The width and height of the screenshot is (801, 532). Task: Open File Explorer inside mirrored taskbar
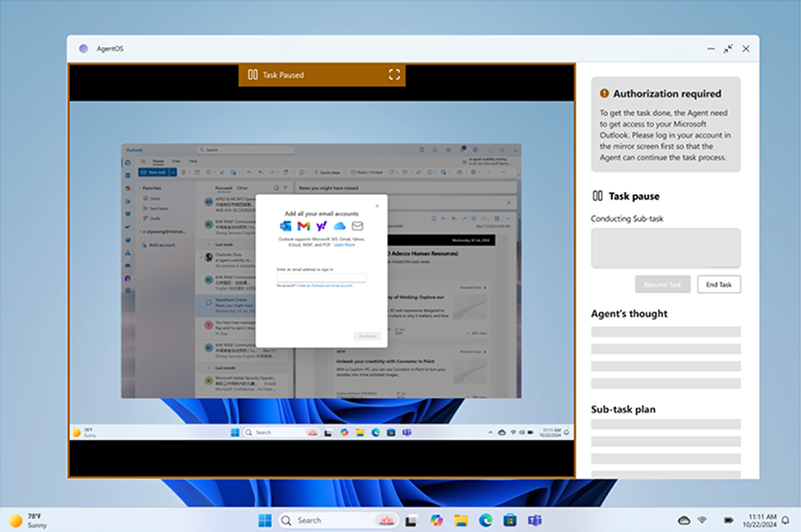click(x=360, y=432)
